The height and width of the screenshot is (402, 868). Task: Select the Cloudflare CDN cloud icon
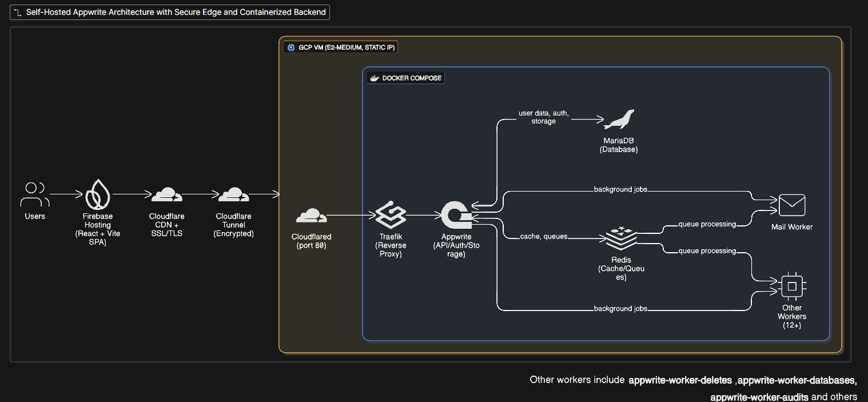point(166,195)
